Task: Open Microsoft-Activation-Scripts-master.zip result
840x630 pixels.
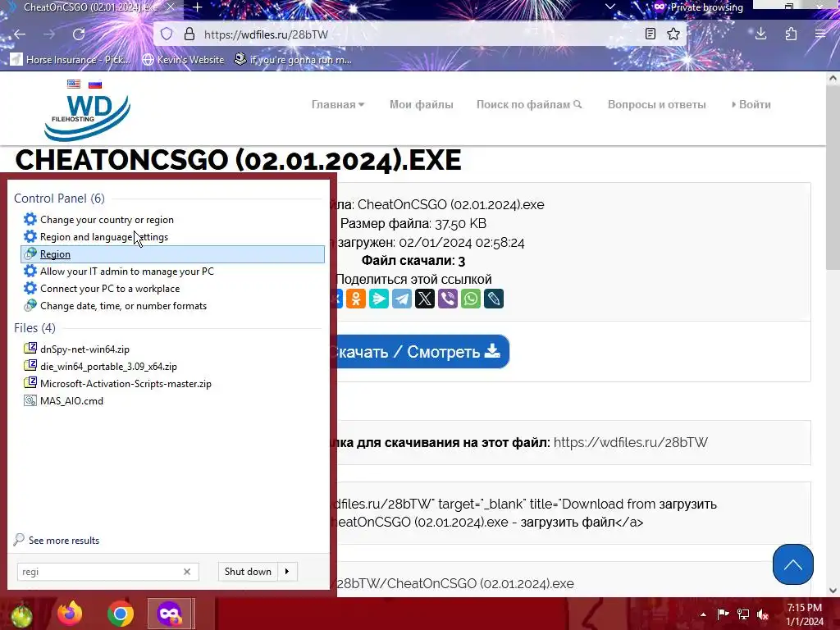Action: pos(172,384)
